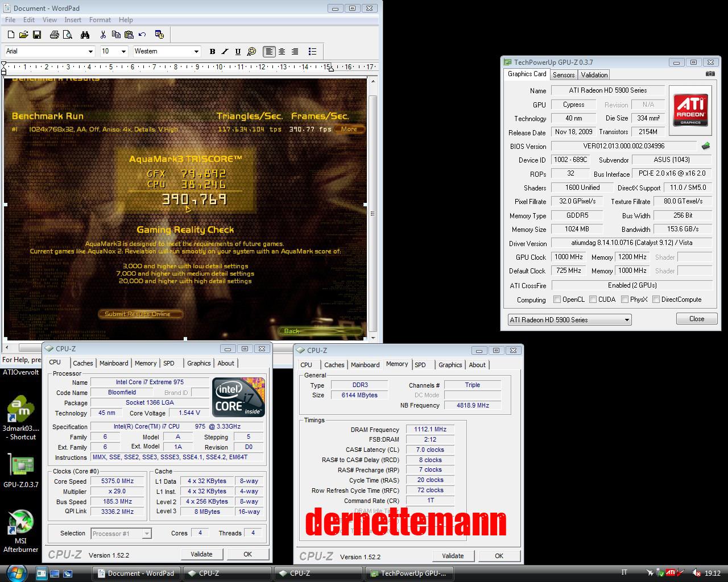Enable the PhysX checkbox
Image resolution: width=728 pixels, height=582 pixels.
[x=624, y=300]
